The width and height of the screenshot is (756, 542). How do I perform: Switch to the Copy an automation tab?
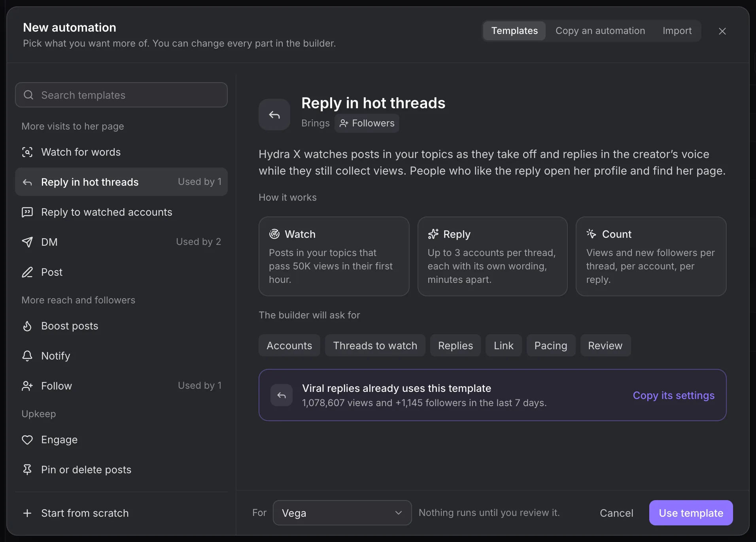click(600, 31)
